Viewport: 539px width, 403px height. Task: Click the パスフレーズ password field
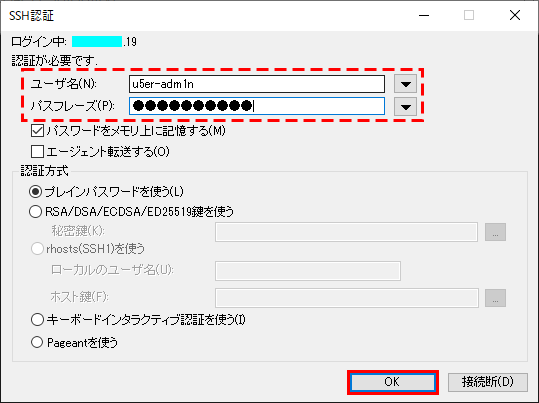point(257,106)
